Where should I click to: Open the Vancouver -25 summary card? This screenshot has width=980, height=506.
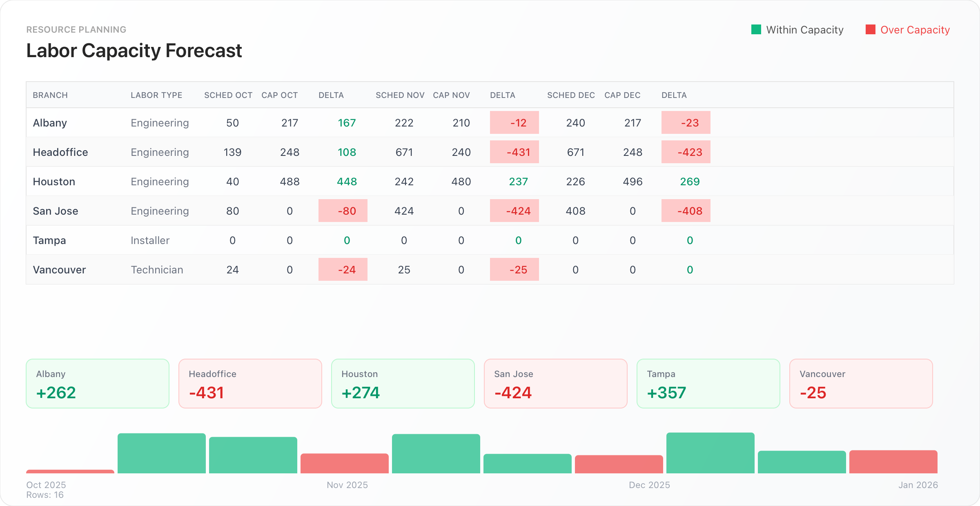861,384
